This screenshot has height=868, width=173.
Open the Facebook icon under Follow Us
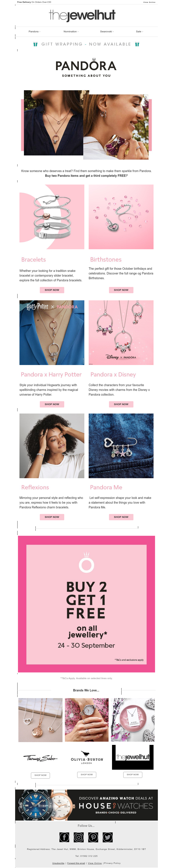pos(64,837)
